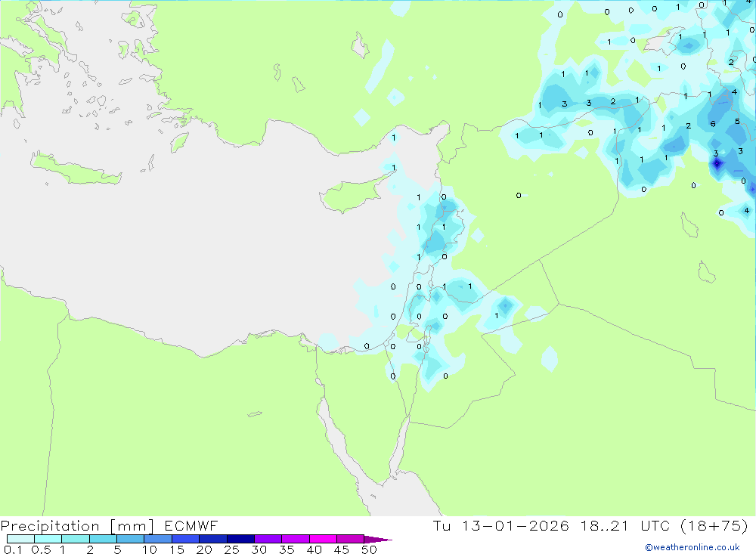The image size is (756, 554).
Task: Select the 20–25 mm legend color swatch
Action: click(213, 539)
